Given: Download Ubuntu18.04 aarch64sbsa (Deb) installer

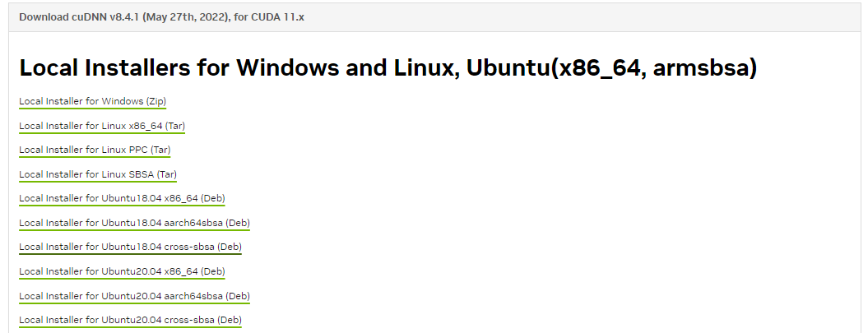Looking at the screenshot, I should (x=134, y=223).
